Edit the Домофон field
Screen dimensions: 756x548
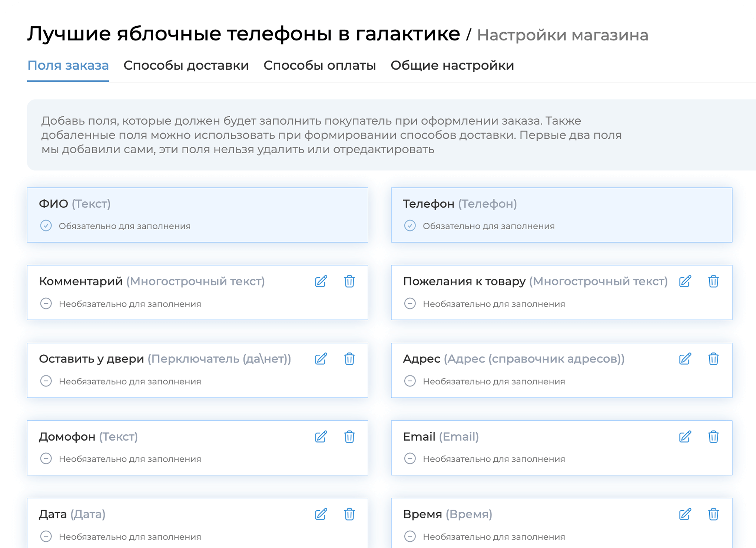click(321, 437)
